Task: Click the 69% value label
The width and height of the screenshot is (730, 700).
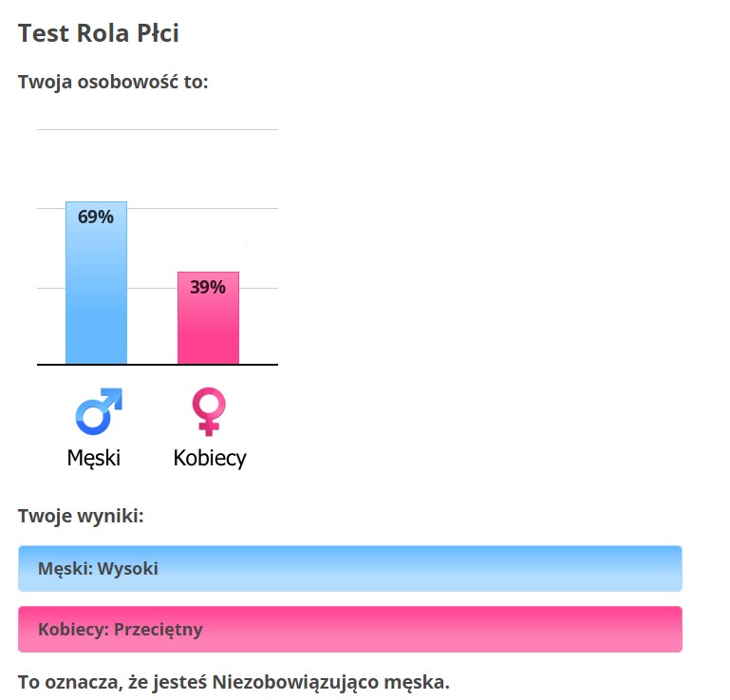Action: pyautogui.click(x=96, y=217)
